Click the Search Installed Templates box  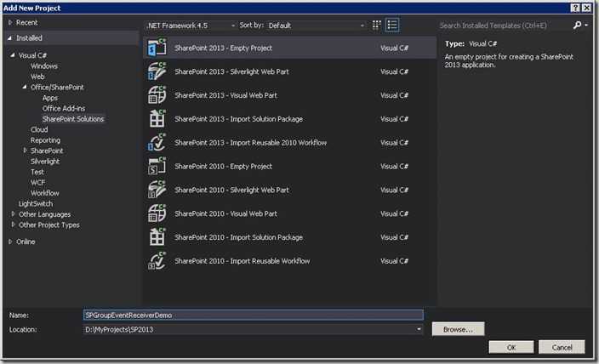pyautogui.click(x=504, y=26)
